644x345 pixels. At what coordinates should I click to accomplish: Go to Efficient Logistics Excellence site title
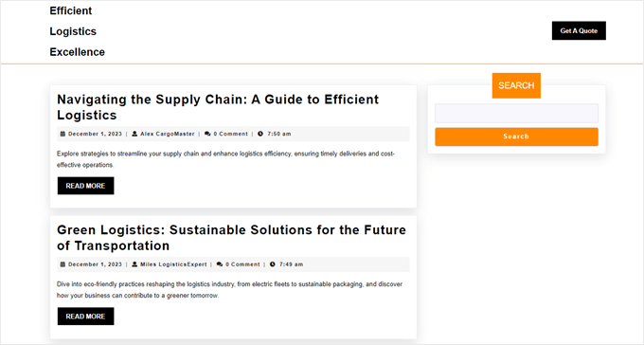coord(78,31)
